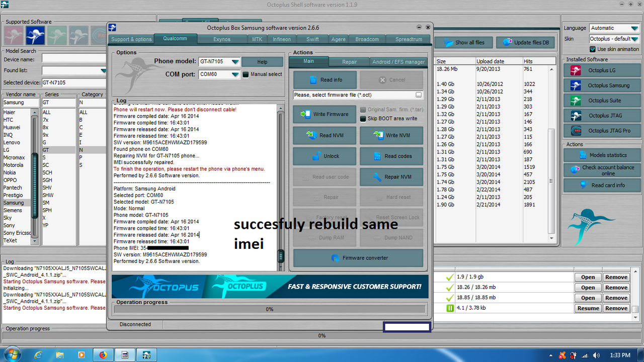
Task: Pick the gray JTAG icon under Supported Software
Action: (79, 35)
